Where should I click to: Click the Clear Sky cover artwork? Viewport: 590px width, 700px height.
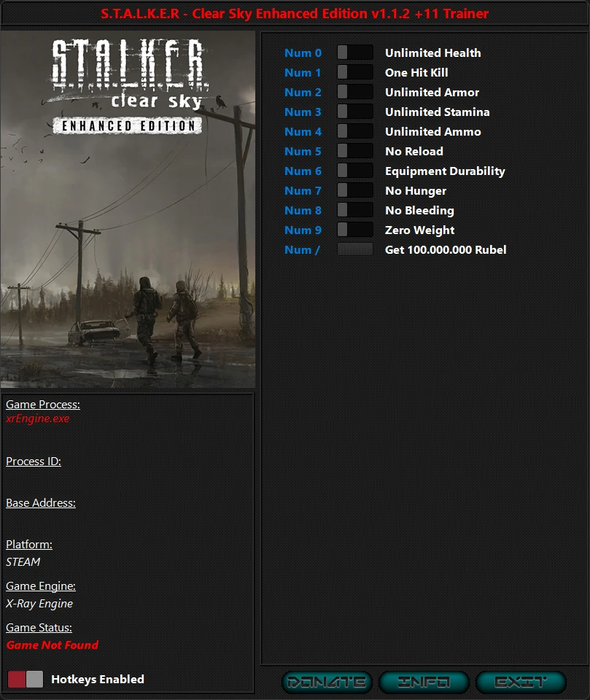[128, 211]
